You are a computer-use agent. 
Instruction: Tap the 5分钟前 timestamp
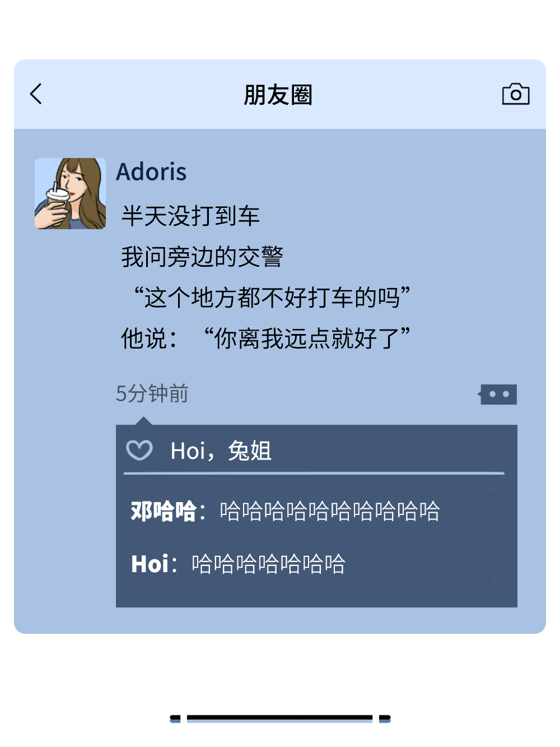(152, 393)
